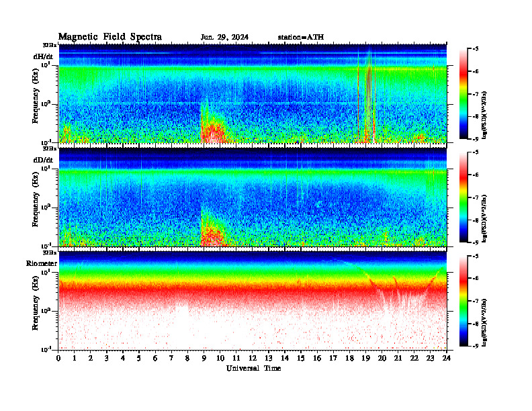The height and width of the screenshot is (411, 532).
Task: Click the Universal Time axis label
Action: pyautogui.click(x=253, y=368)
